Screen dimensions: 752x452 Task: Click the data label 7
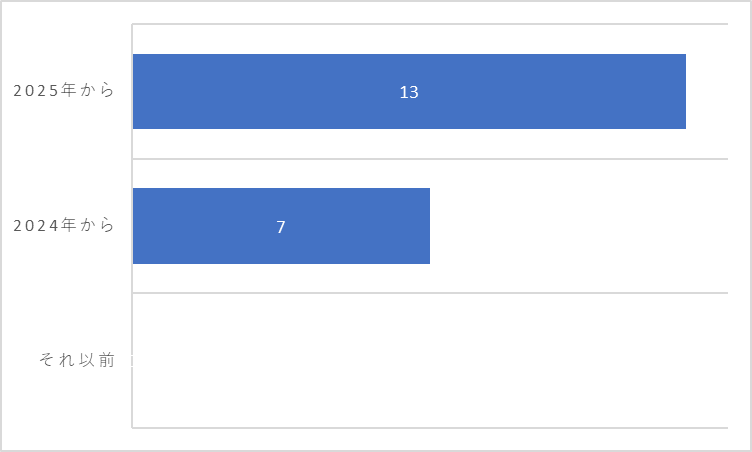click(281, 227)
